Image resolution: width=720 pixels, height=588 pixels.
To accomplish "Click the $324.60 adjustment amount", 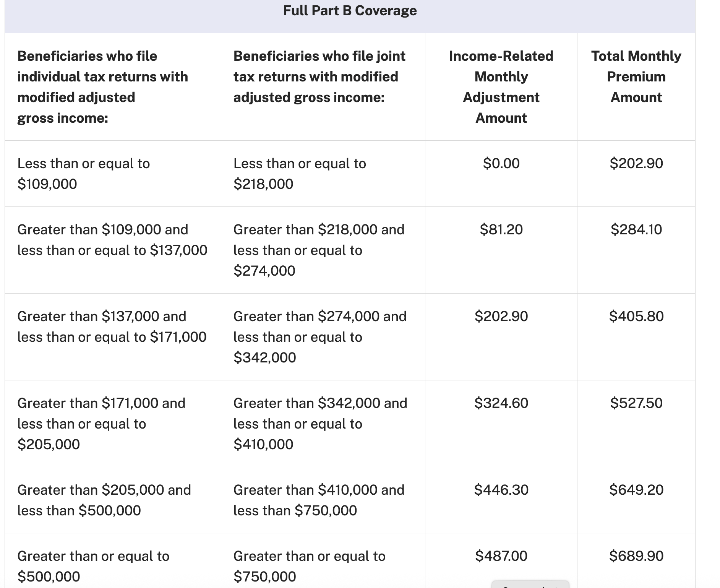I will [501, 403].
